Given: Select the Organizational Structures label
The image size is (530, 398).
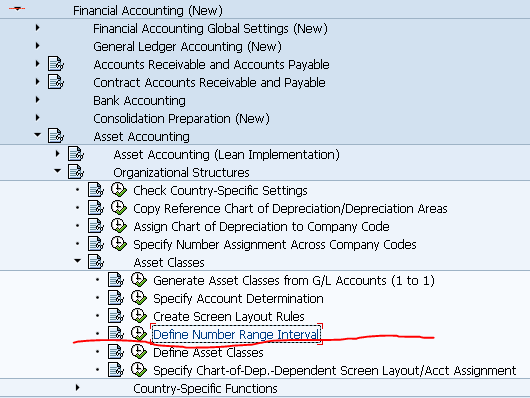Looking at the screenshot, I should (x=181, y=172).
